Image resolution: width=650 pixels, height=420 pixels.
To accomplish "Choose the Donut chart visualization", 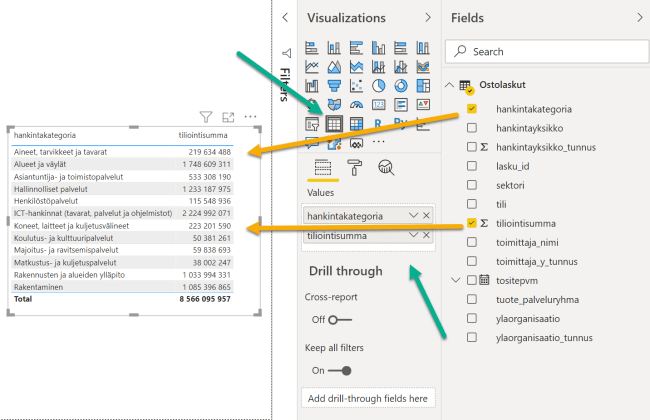I will click(400, 85).
